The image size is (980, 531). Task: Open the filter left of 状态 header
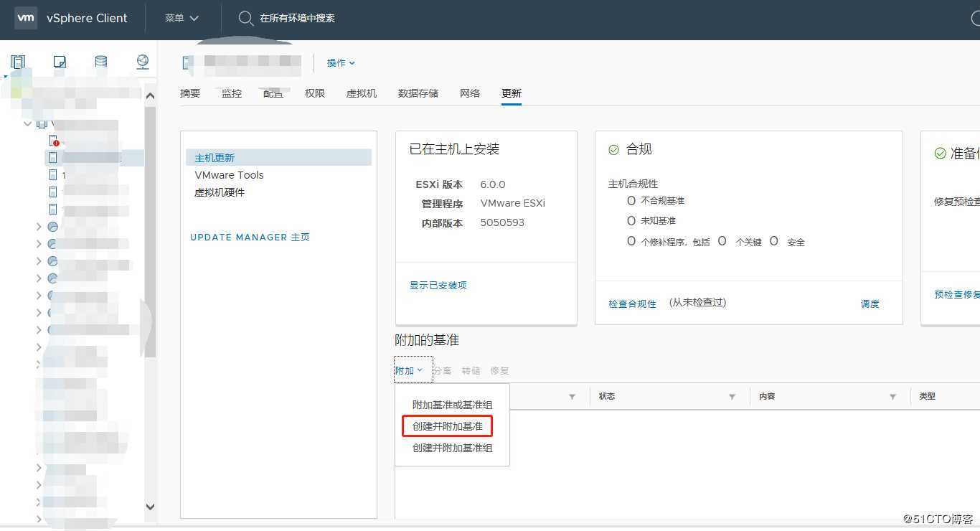tap(572, 397)
